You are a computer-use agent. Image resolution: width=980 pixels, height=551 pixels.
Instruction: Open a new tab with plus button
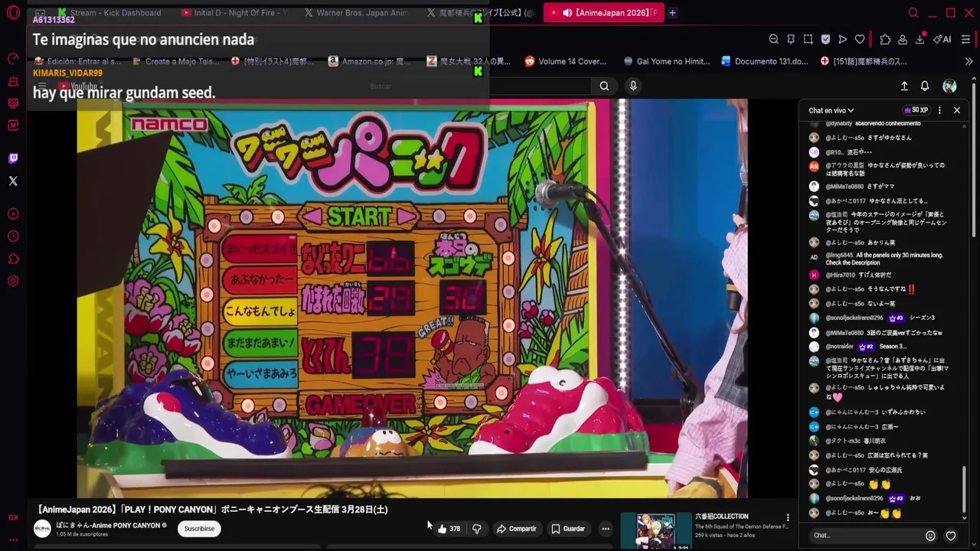[x=672, y=13]
